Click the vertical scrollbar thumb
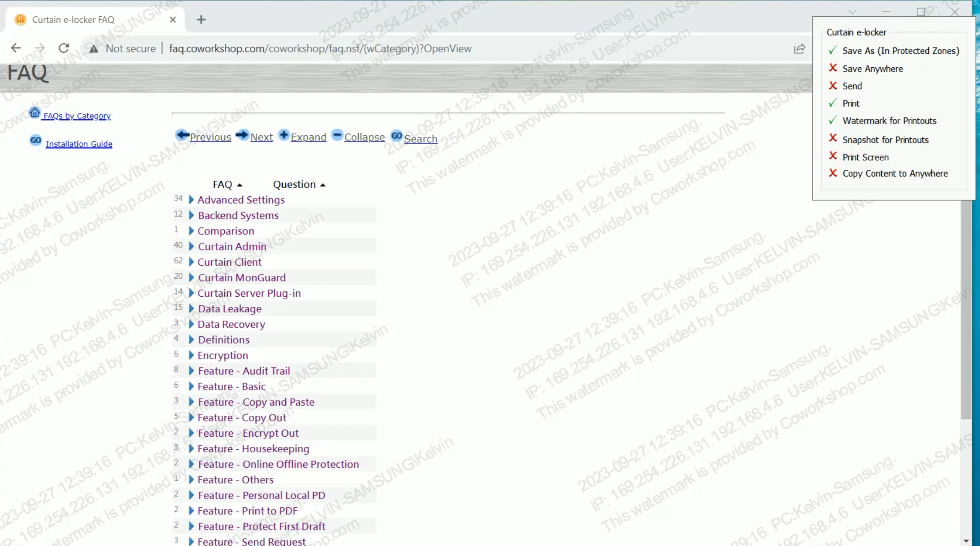 [x=966, y=309]
